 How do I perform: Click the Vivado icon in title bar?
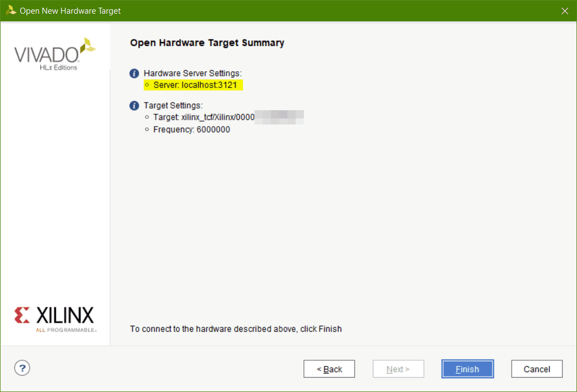pos(10,10)
